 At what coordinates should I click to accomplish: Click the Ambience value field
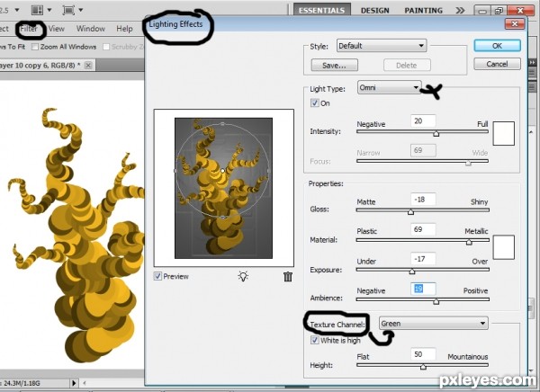pos(423,289)
